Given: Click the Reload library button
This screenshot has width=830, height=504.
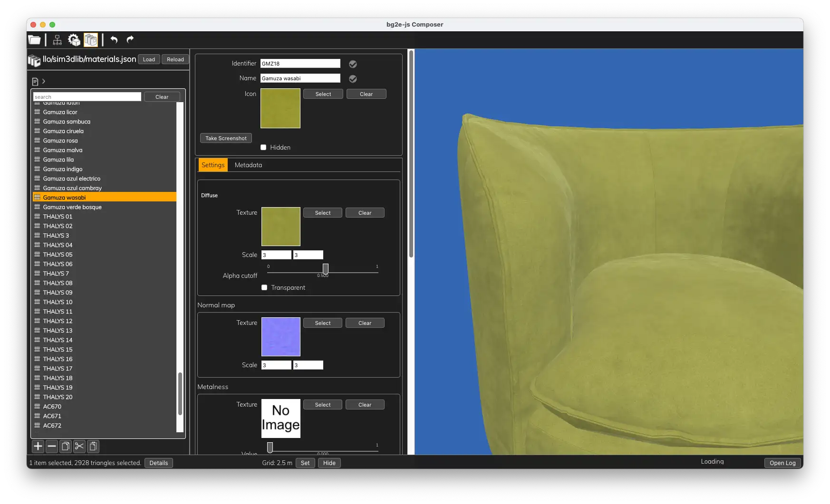Looking at the screenshot, I should (x=175, y=59).
